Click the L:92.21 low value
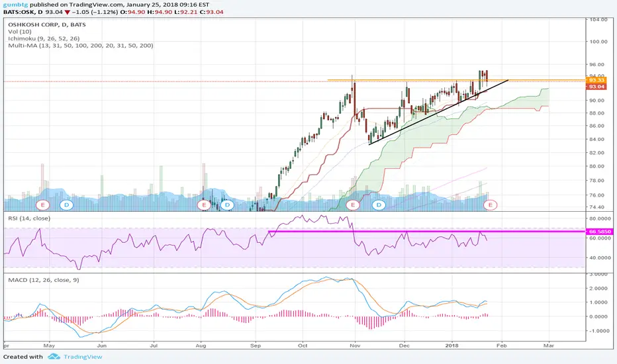617x364 pixels. point(185,12)
